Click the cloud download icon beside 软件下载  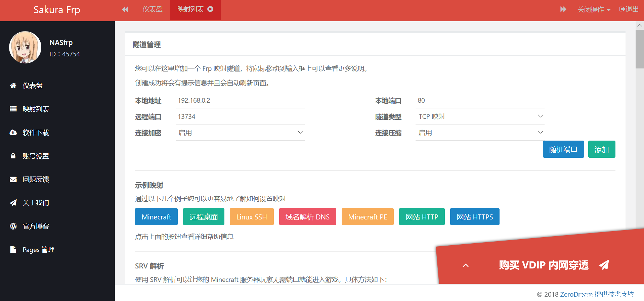[x=13, y=132]
